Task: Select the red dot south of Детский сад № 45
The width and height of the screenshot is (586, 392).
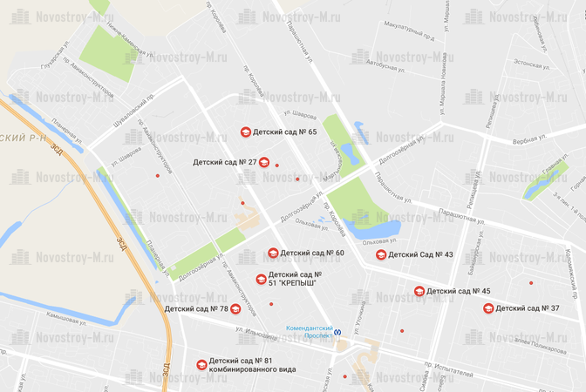Action: [402, 331]
